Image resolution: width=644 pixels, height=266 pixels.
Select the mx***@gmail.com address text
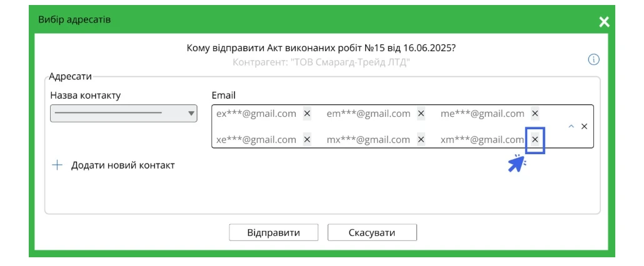368,140
